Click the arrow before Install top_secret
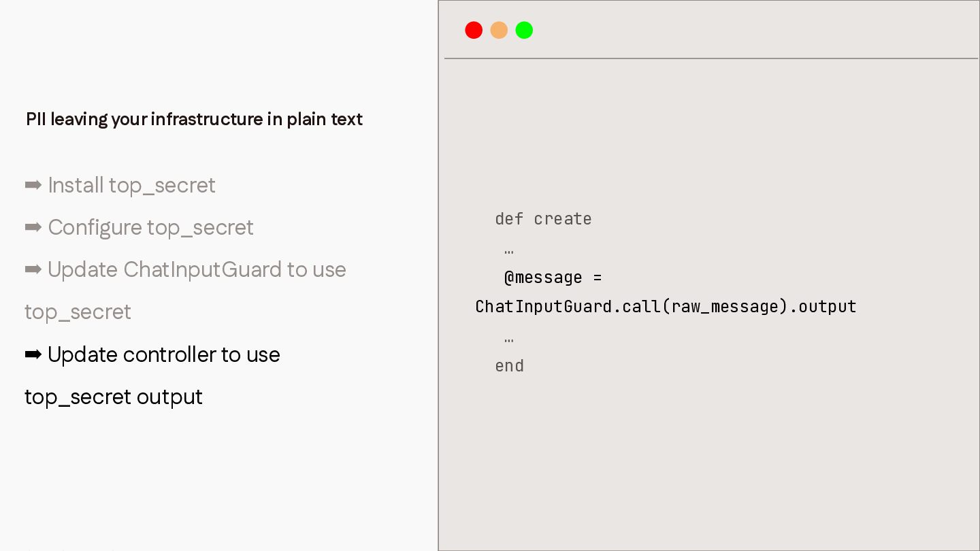980x551 pixels. [33, 185]
